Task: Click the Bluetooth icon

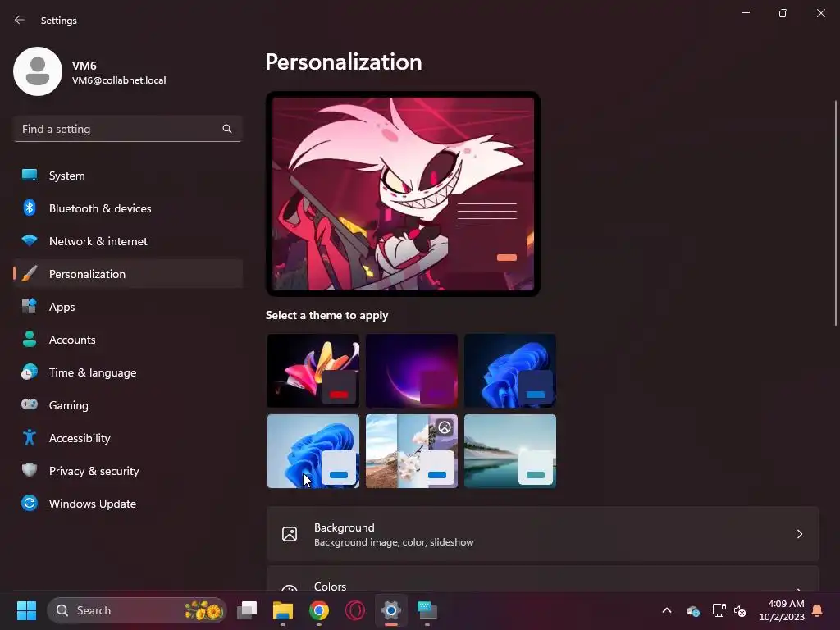Action: click(x=30, y=208)
